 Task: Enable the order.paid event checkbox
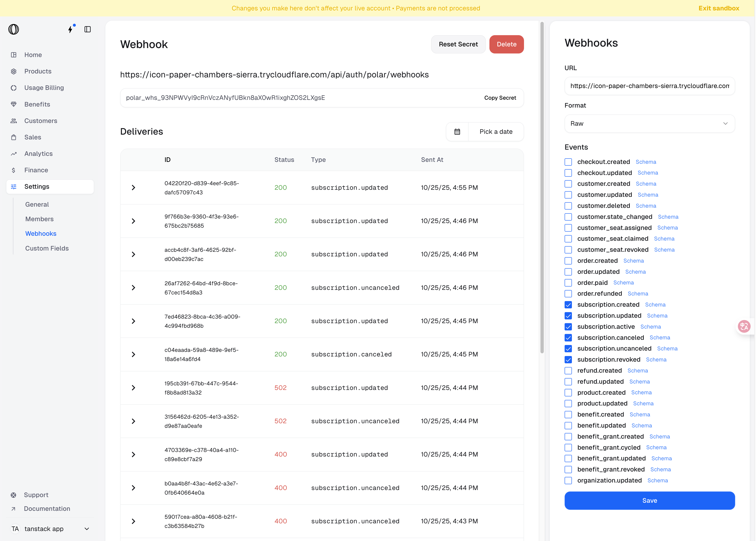[568, 283]
